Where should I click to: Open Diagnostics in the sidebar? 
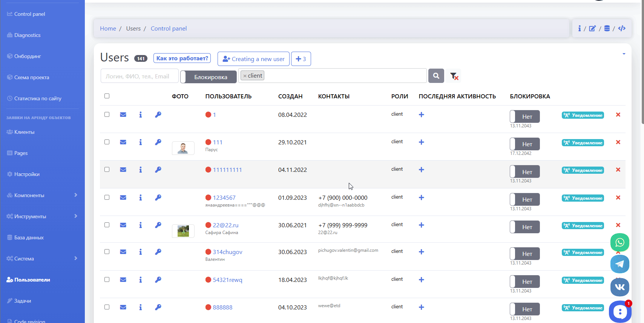(27, 35)
